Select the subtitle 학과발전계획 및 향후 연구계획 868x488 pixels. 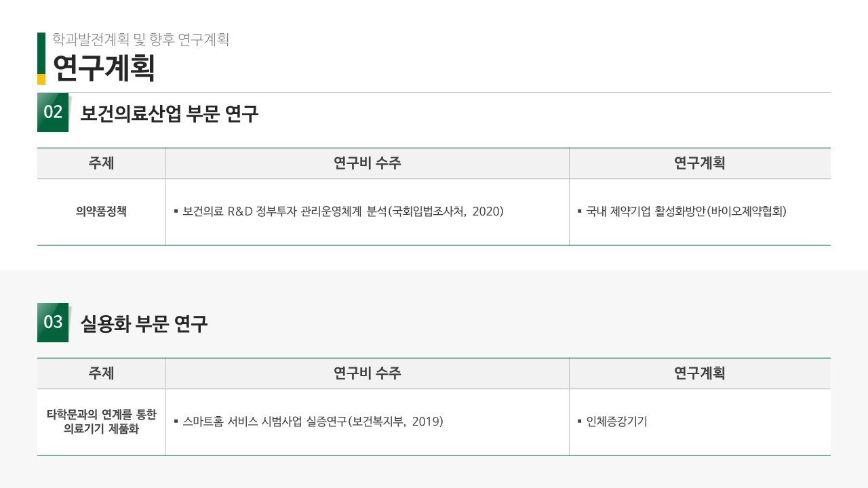point(141,40)
